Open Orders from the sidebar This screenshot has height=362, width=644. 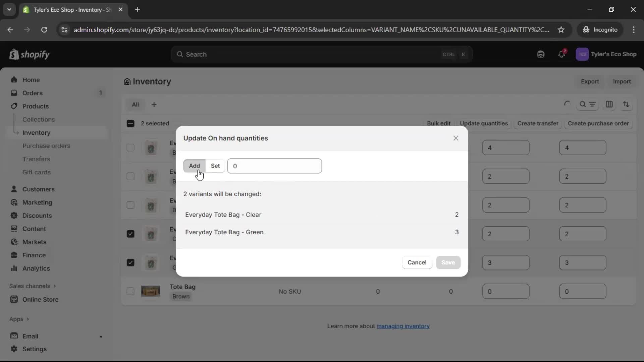[x=33, y=93]
